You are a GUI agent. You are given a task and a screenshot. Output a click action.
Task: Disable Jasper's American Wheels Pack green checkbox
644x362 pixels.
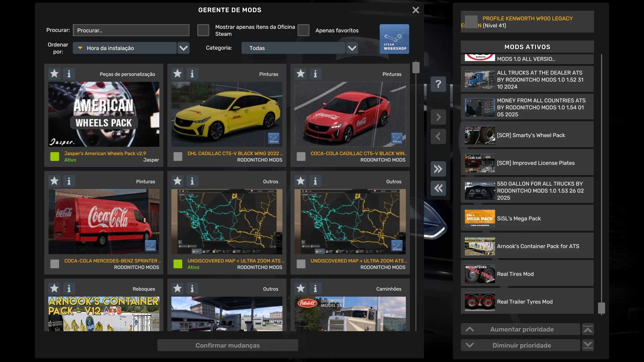tap(55, 157)
